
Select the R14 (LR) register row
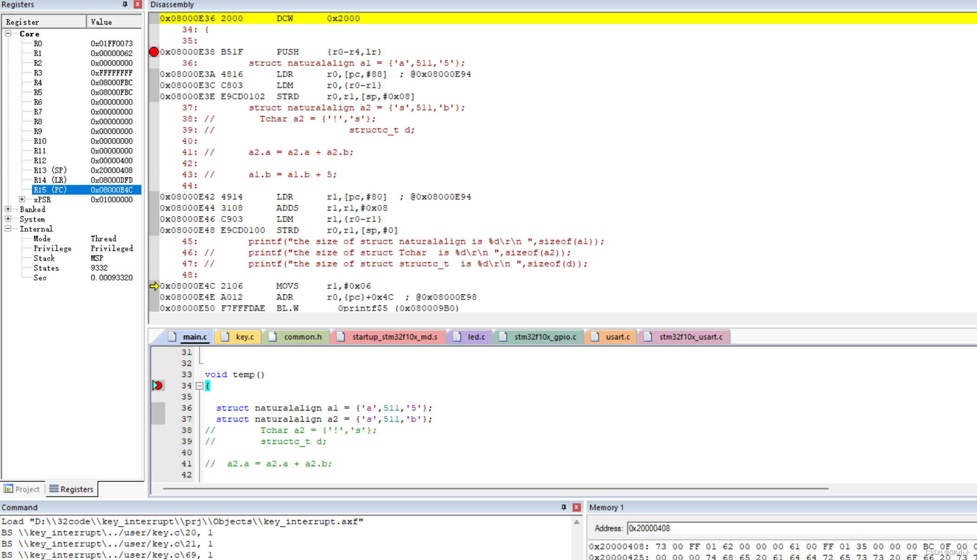[72, 180]
